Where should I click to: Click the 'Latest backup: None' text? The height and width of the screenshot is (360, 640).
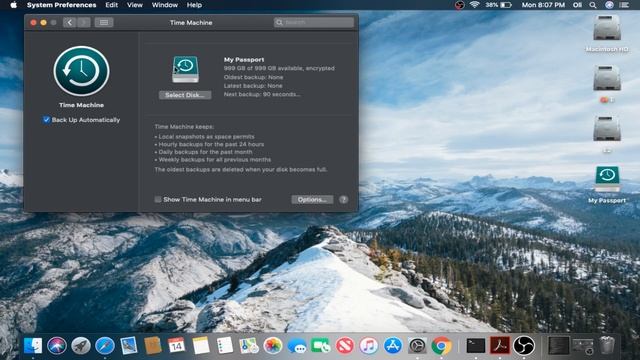[253, 86]
